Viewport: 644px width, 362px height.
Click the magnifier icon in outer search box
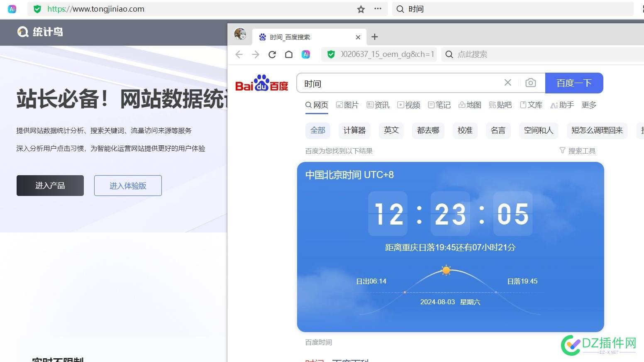click(400, 9)
